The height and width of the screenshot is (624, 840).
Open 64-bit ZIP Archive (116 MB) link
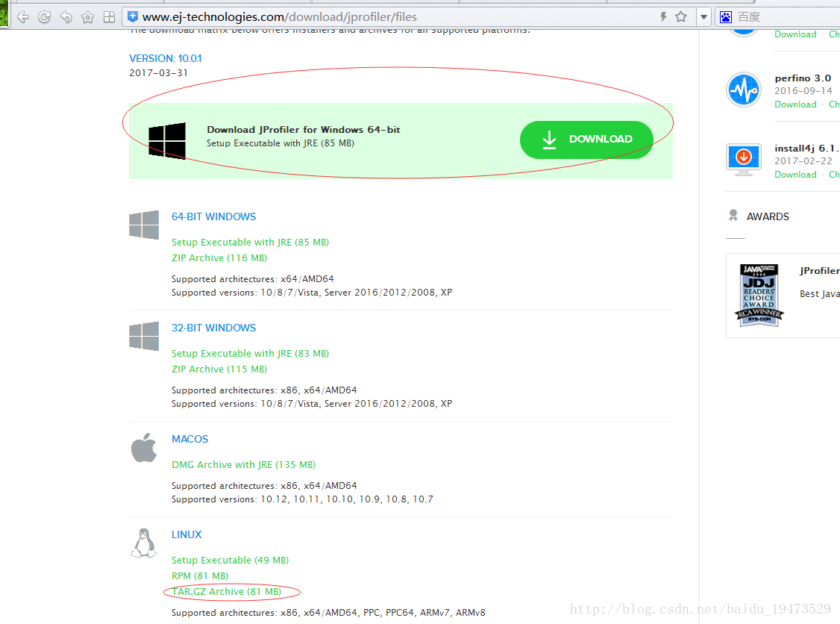coord(219,258)
